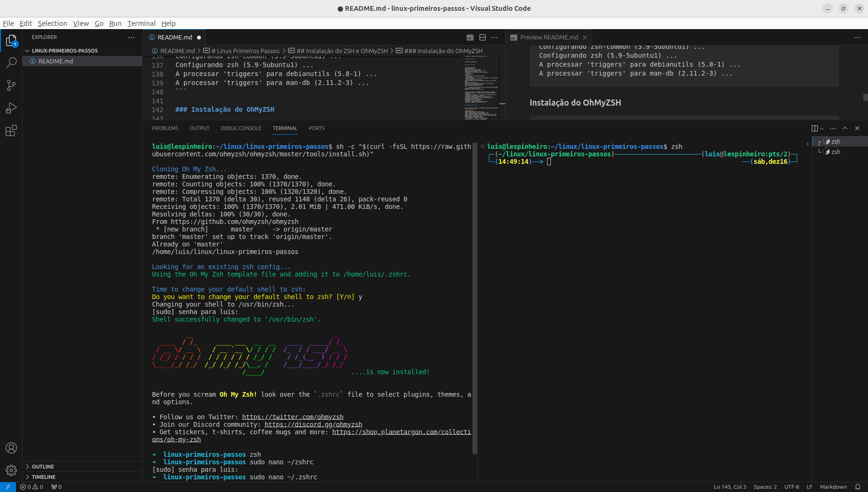
Task: Open the Extensions view
Action: pos(11,131)
